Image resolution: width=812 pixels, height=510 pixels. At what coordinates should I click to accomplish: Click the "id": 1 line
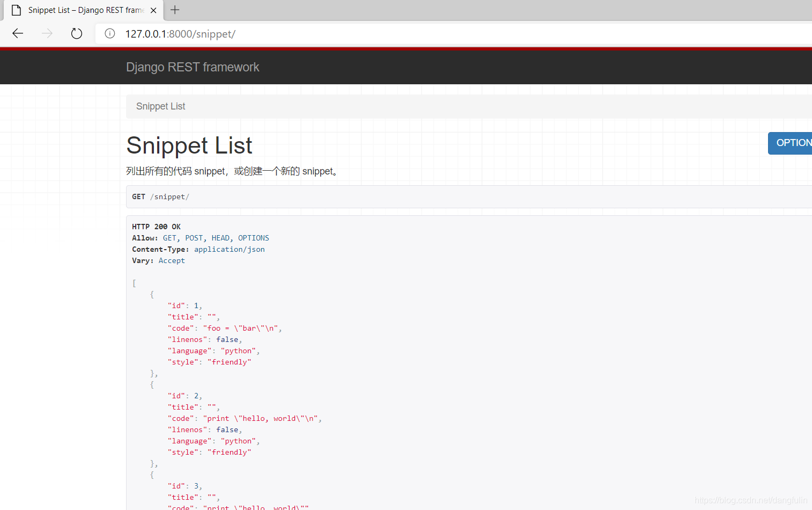pyautogui.click(x=185, y=305)
